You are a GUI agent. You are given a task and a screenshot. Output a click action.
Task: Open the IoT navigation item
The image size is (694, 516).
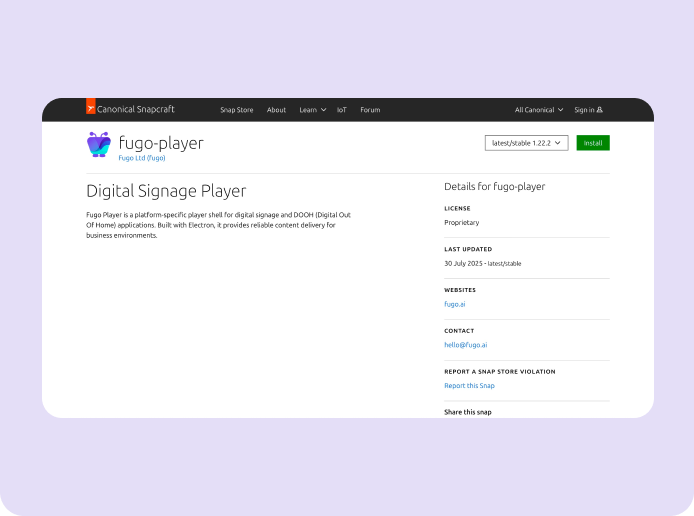342,110
